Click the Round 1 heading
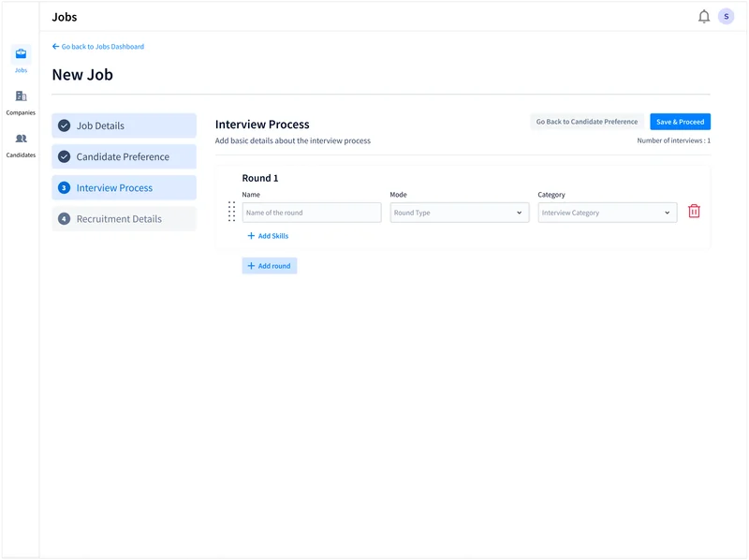The image size is (749, 560). coord(260,178)
